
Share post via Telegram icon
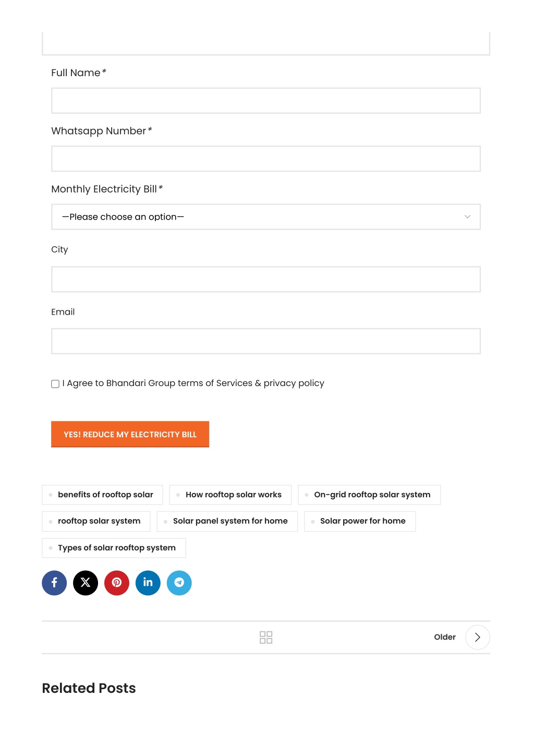click(x=179, y=583)
